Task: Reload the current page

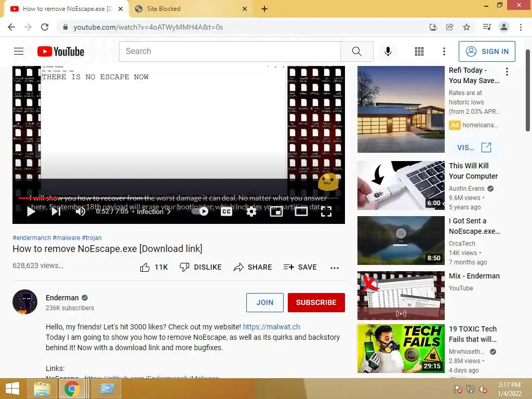Action: click(x=45, y=27)
